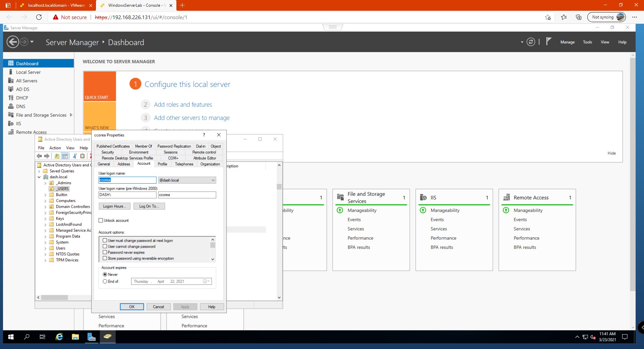
Task: Switch to the Member Of tab
Action: coord(143,146)
